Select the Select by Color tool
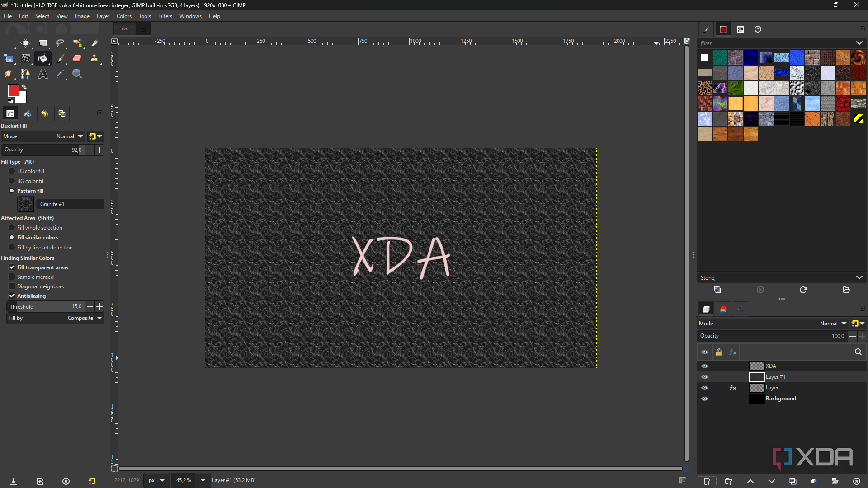 tap(77, 43)
